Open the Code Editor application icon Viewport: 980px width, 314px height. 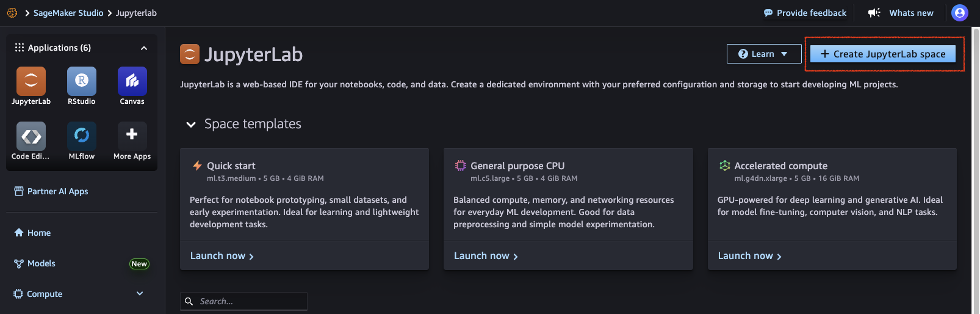coord(31,136)
